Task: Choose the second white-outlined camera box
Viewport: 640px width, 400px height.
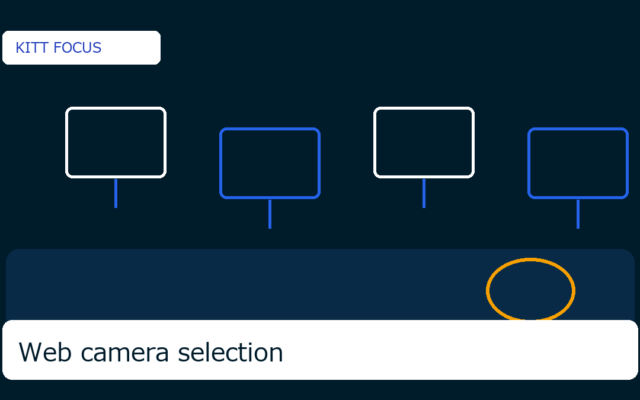Action: [x=424, y=142]
